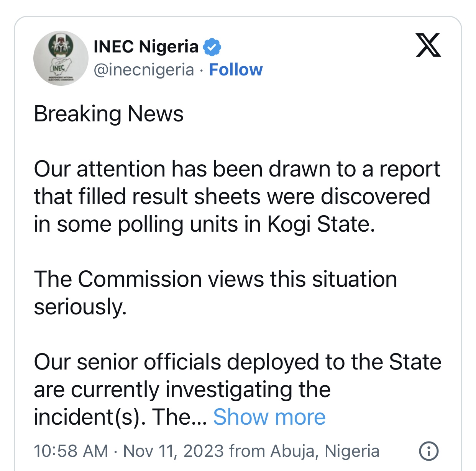Screen dimensions: 476x471
Task: Open the 10:58 AM timestamp
Action: coord(71,451)
